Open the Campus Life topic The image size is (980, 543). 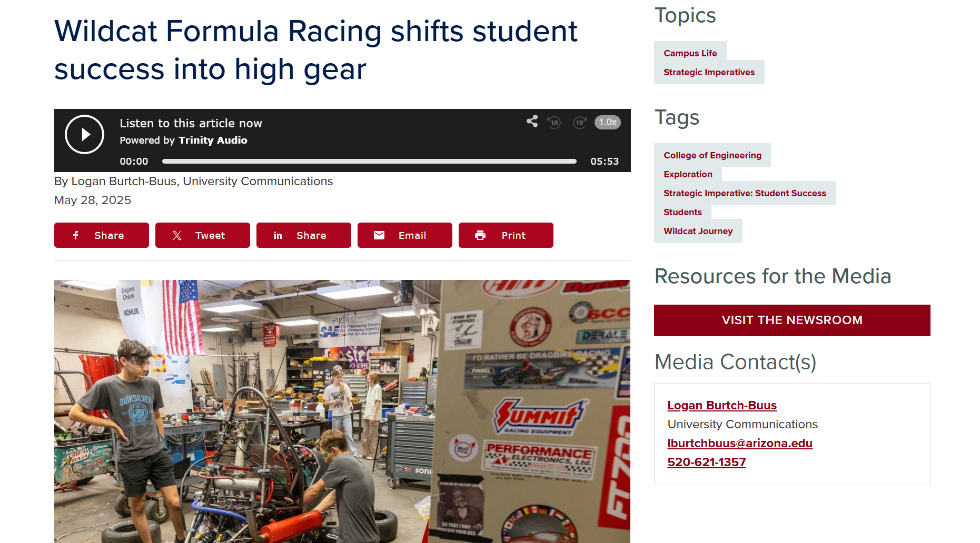[690, 53]
